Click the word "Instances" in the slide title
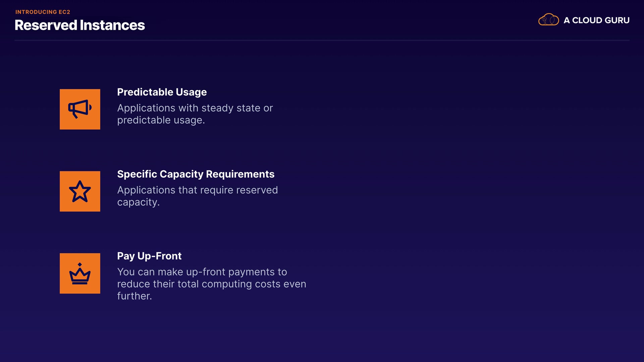The image size is (644, 362). pyautogui.click(x=112, y=25)
